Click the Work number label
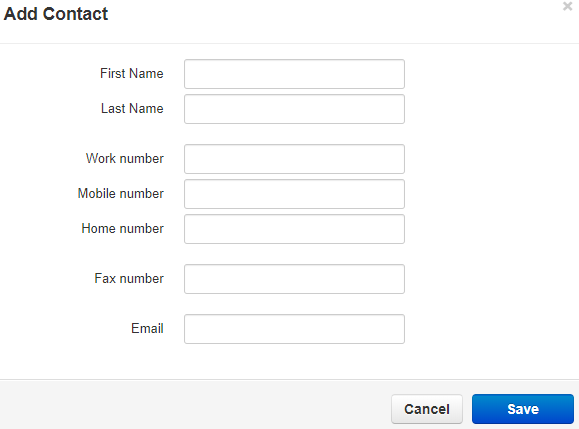Image resolution: width=579 pixels, height=429 pixels. coord(125,158)
